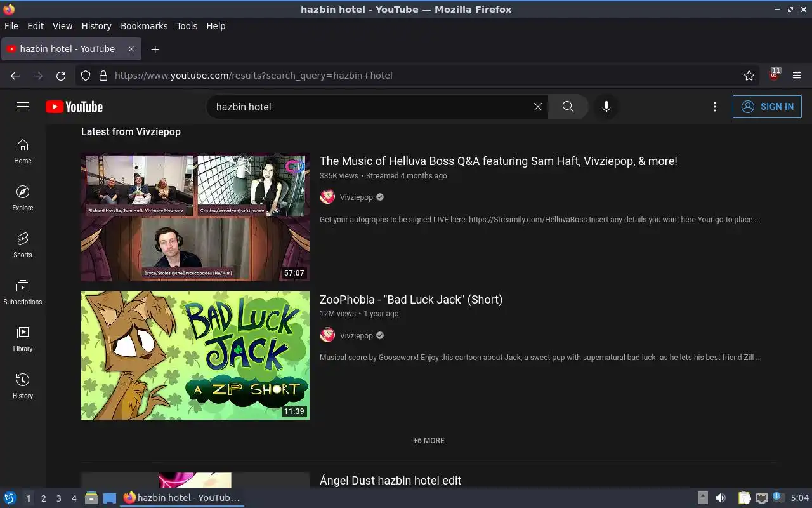The width and height of the screenshot is (812, 508).
Task: Open the uBlock extension icon with badge 11
Action: 774,74
